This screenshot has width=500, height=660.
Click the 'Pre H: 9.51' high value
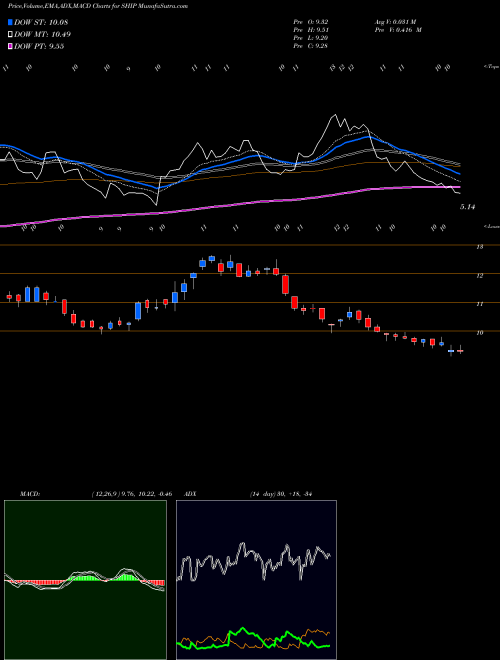click(x=311, y=30)
